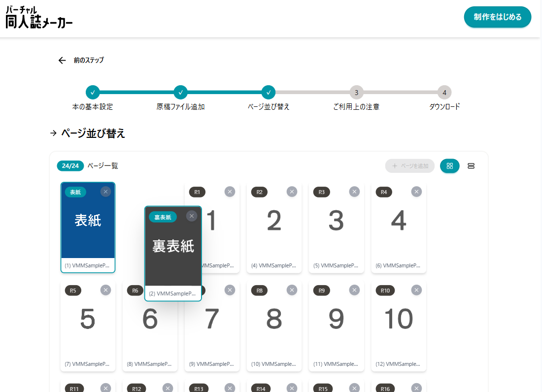Screen dimensions: 542x392
Task: Select the page 3 thumbnail
Action: (336, 228)
